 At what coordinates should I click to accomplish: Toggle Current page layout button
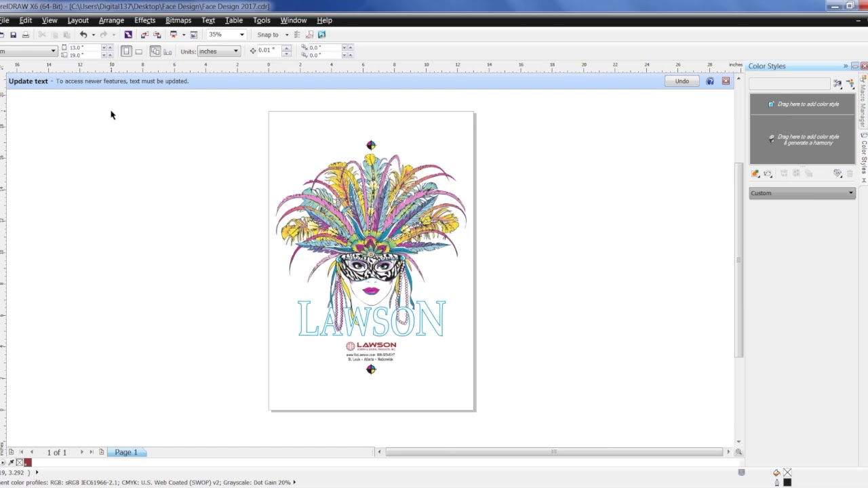tap(167, 52)
